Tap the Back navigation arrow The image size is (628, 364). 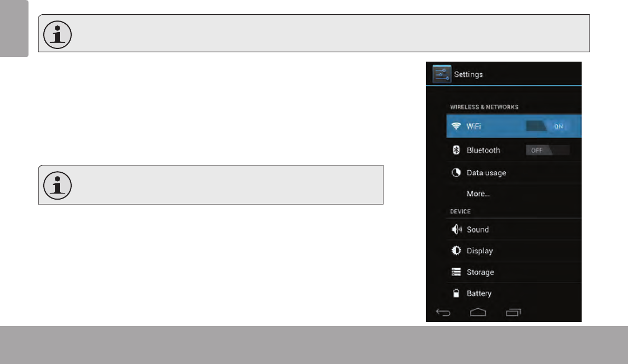pos(443,312)
